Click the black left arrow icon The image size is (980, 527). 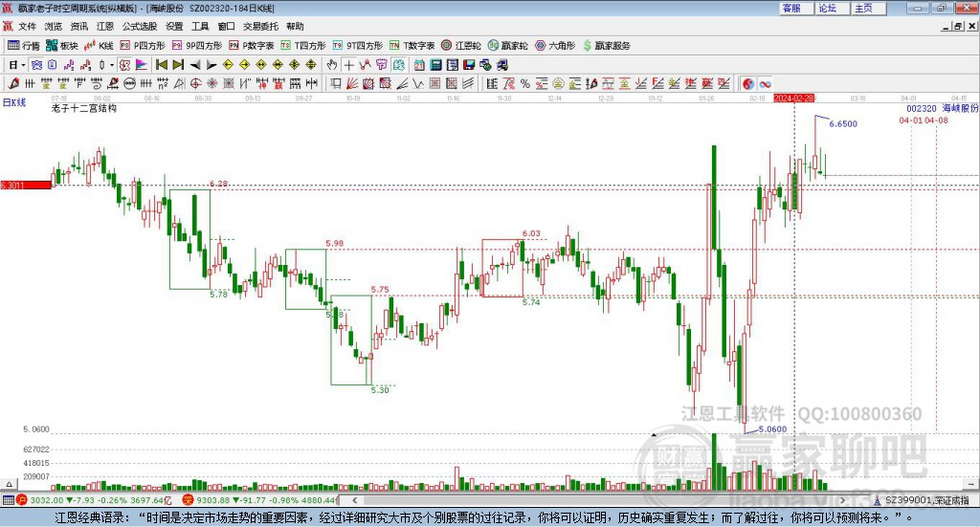(x=195, y=65)
